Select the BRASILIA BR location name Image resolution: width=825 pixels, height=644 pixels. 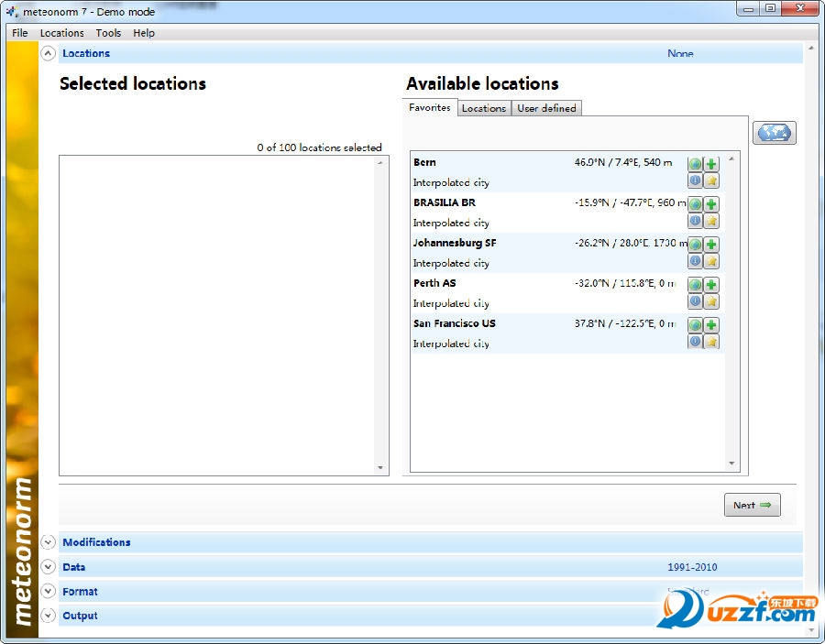(444, 202)
